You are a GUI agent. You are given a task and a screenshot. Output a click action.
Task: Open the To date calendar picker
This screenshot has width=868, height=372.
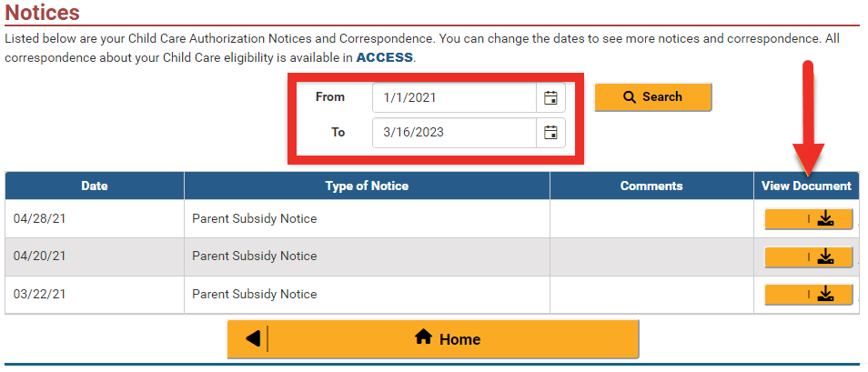[x=550, y=133]
